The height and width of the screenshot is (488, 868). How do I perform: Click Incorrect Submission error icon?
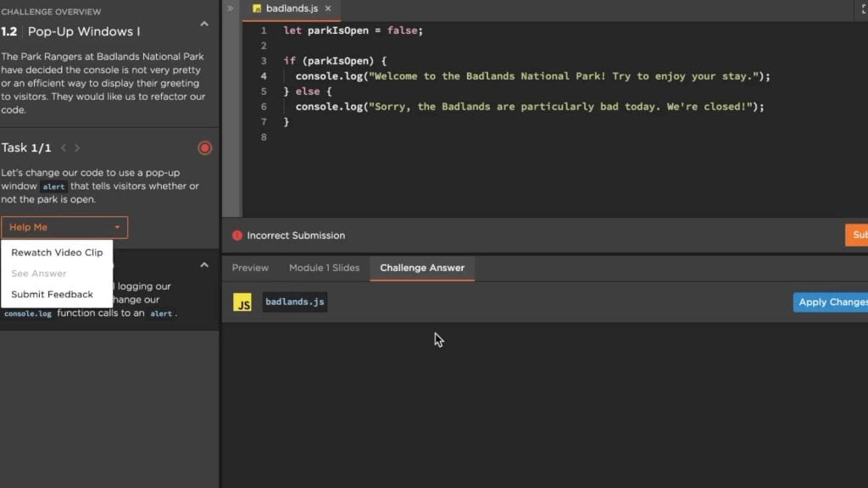click(237, 236)
